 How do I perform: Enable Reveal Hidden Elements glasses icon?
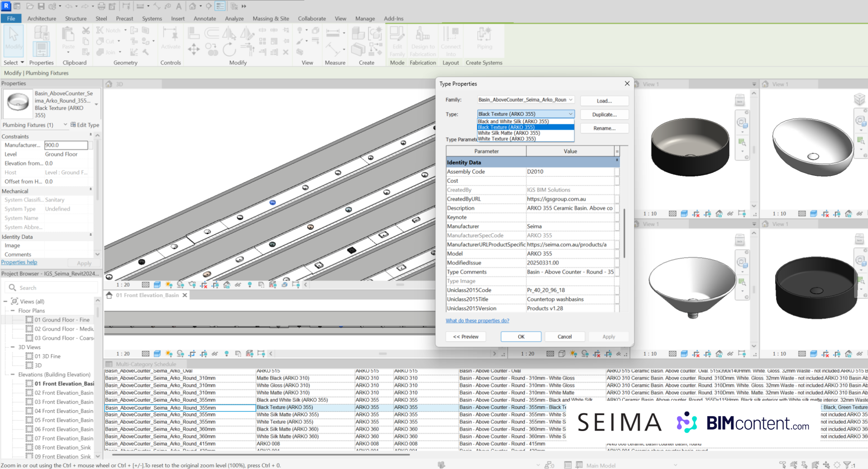click(238, 285)
